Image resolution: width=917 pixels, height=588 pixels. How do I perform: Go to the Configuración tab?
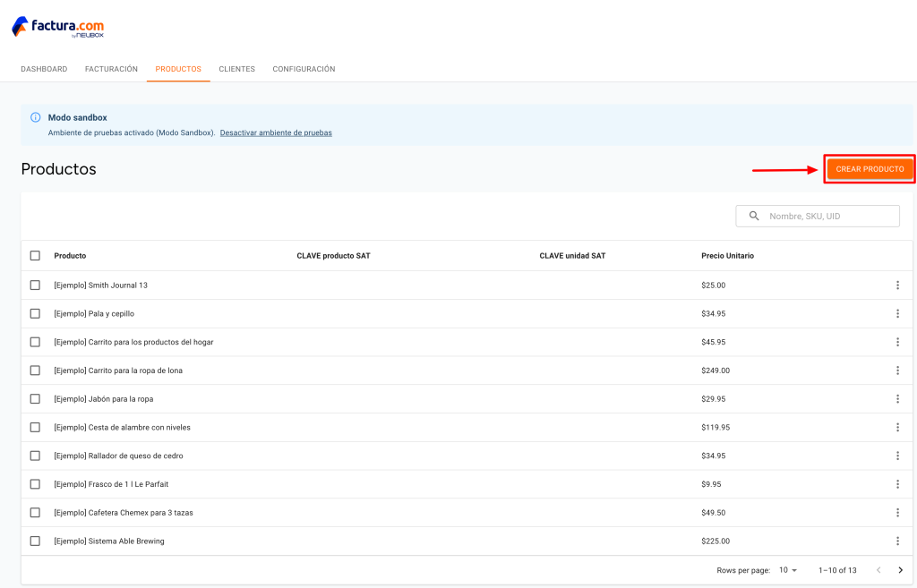coord(304,69)
